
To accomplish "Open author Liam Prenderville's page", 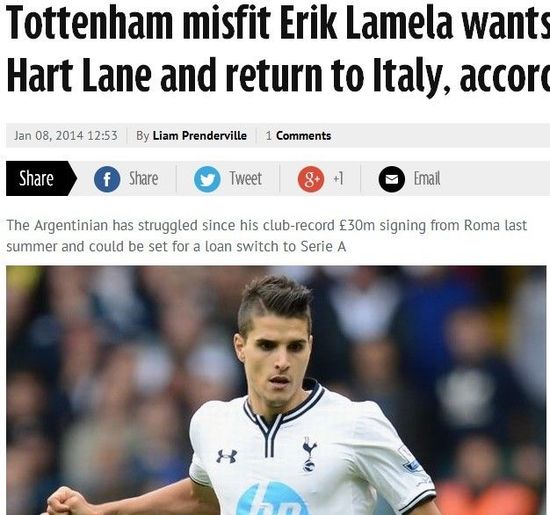I will 200,136.
